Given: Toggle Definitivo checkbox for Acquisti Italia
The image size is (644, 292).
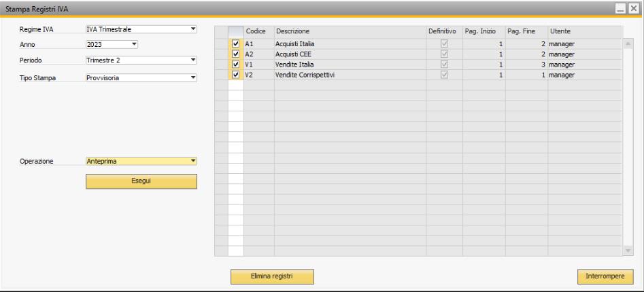Looking at the screenshot, I should (444, 43).
